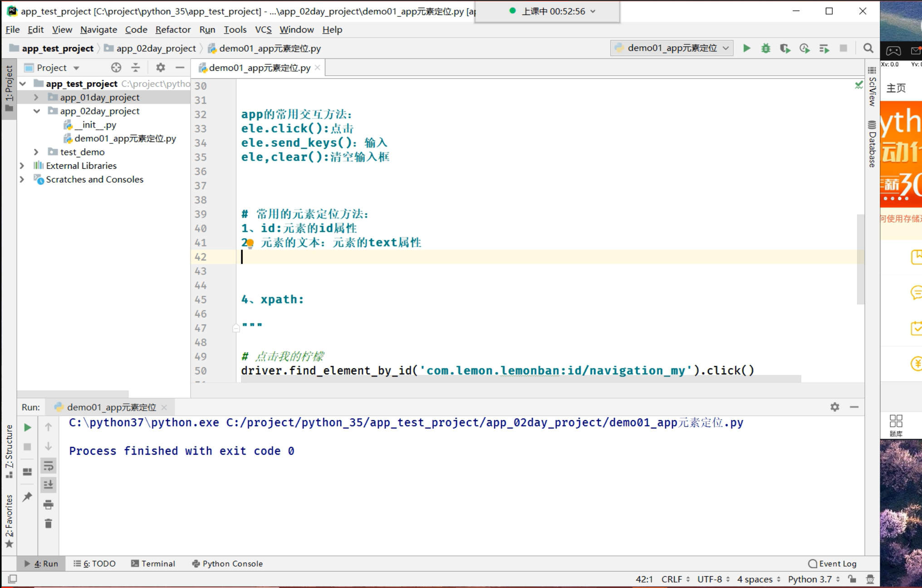Click the Python 3.7 interpreter selector
This screenshot has height=588, width=922.
click(810, 579)
